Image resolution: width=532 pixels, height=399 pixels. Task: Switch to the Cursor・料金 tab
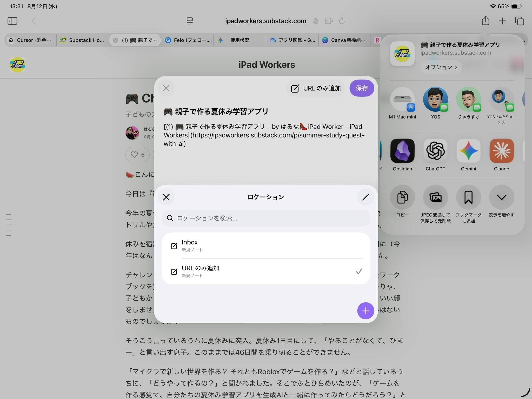pos(30,40)
